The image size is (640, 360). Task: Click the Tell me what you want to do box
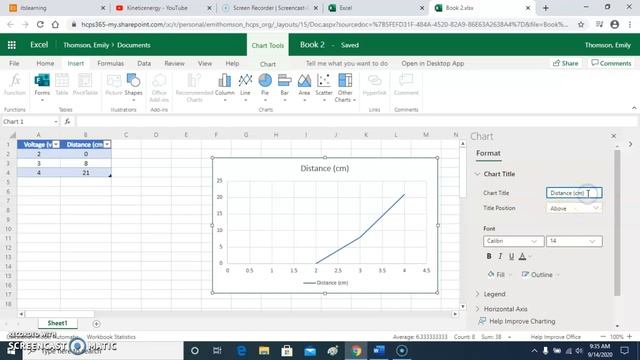347,63
